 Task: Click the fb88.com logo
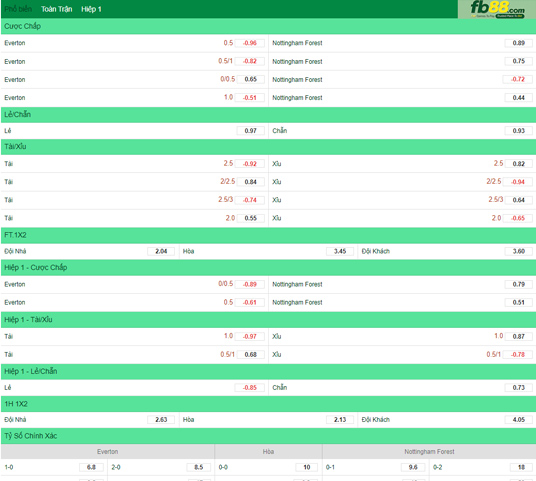[x=497, y=9]
